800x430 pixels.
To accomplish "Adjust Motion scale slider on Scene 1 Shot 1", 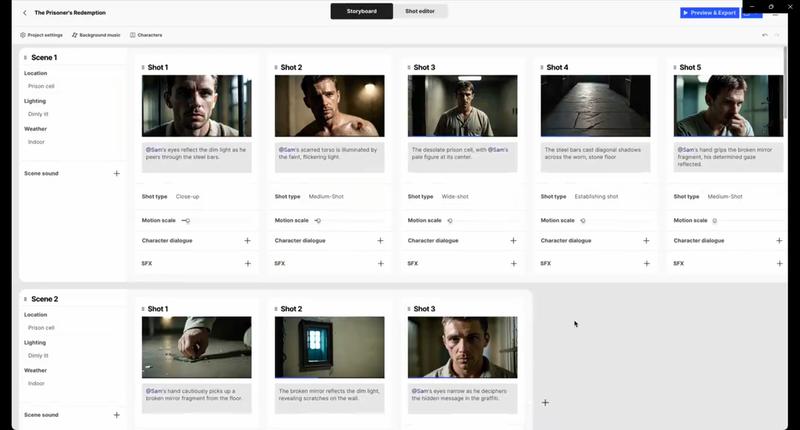I will (x=186, y=220).
